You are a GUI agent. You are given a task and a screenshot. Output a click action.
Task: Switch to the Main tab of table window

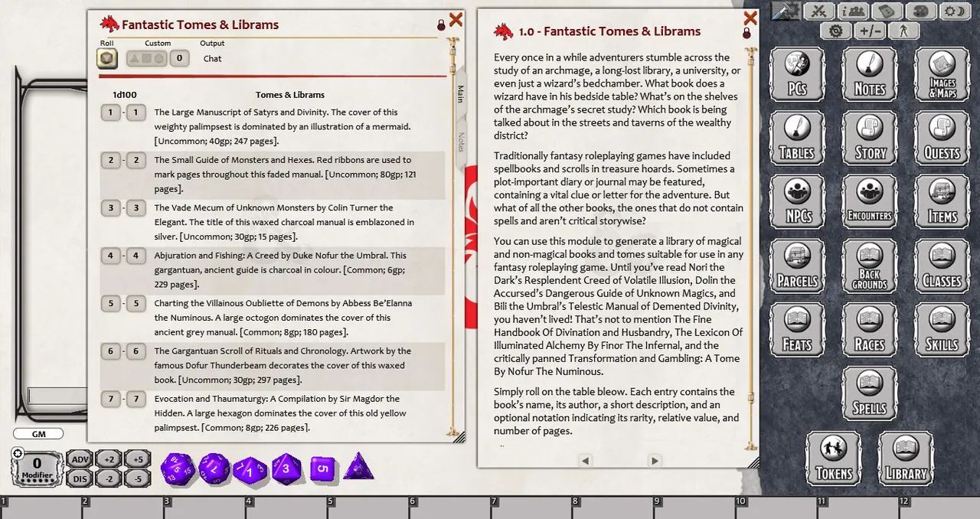460,93
